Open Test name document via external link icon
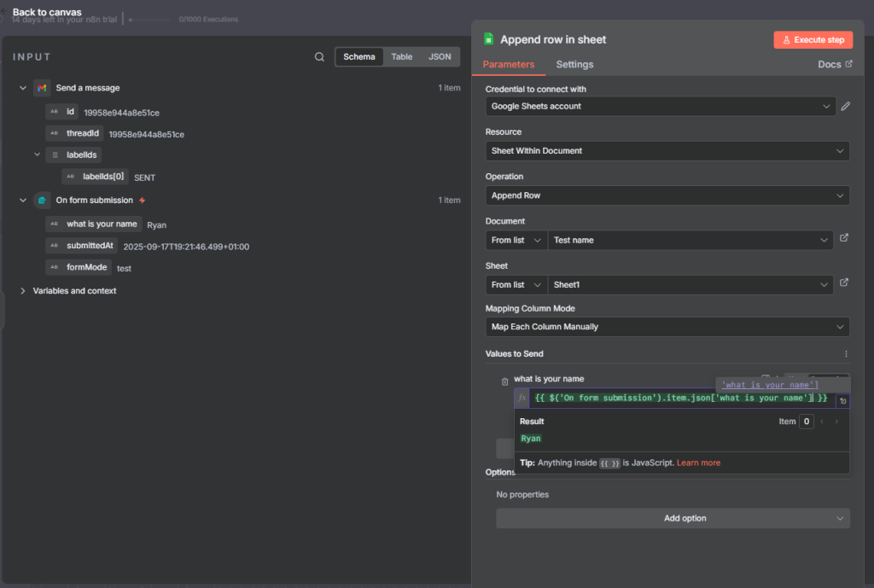This screenshot has height=588, width=874. click(844, 239)
